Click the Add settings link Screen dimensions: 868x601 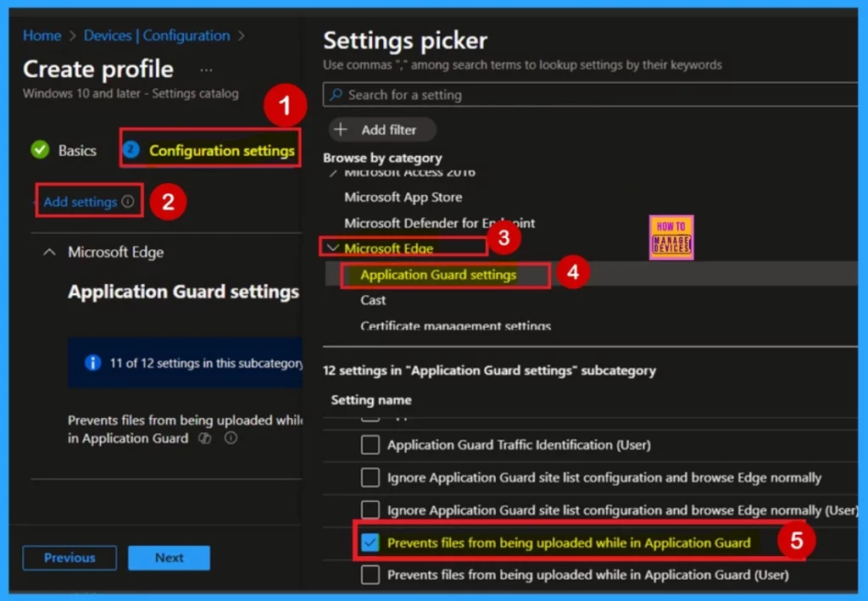click(x=81, y=202)
